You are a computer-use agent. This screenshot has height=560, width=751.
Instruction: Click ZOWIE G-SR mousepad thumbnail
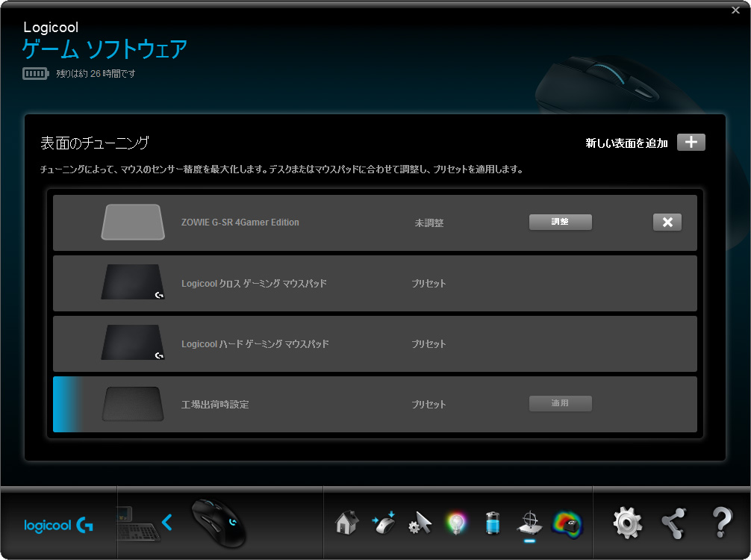point(133,222)
